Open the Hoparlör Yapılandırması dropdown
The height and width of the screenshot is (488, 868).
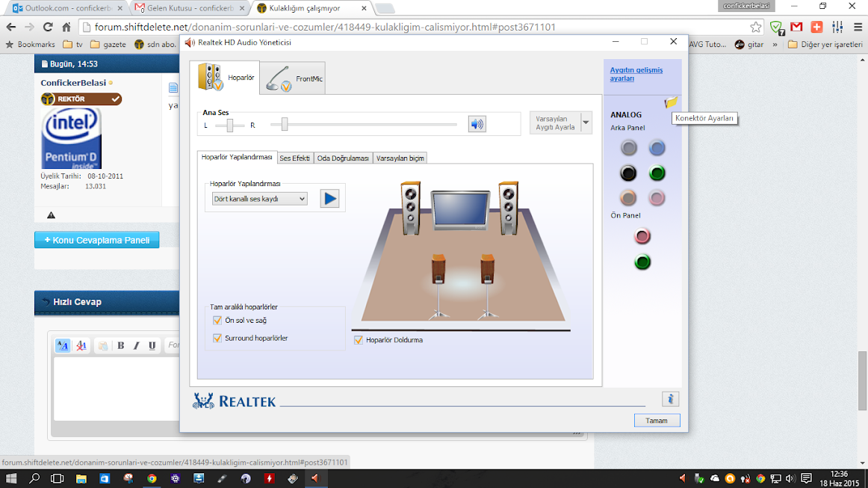point(259,199)
